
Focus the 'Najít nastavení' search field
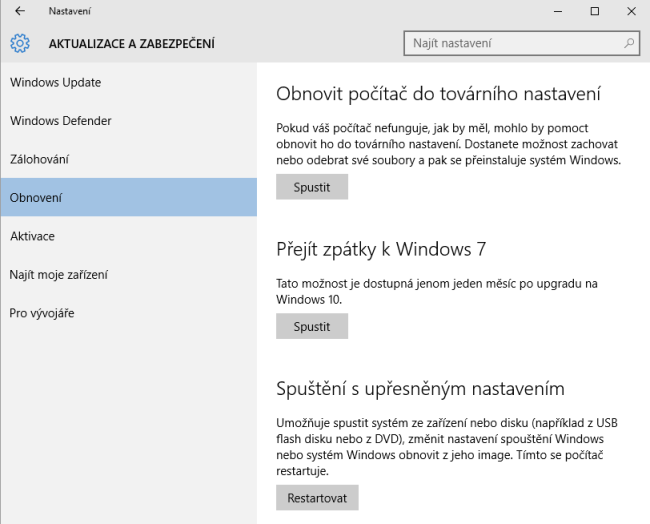coord(521,43)
